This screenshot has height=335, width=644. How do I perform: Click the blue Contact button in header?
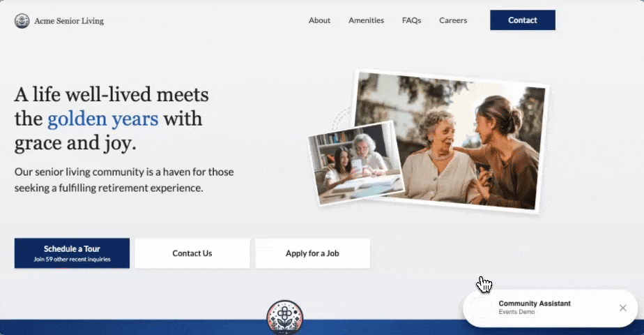tap(523, 20)
